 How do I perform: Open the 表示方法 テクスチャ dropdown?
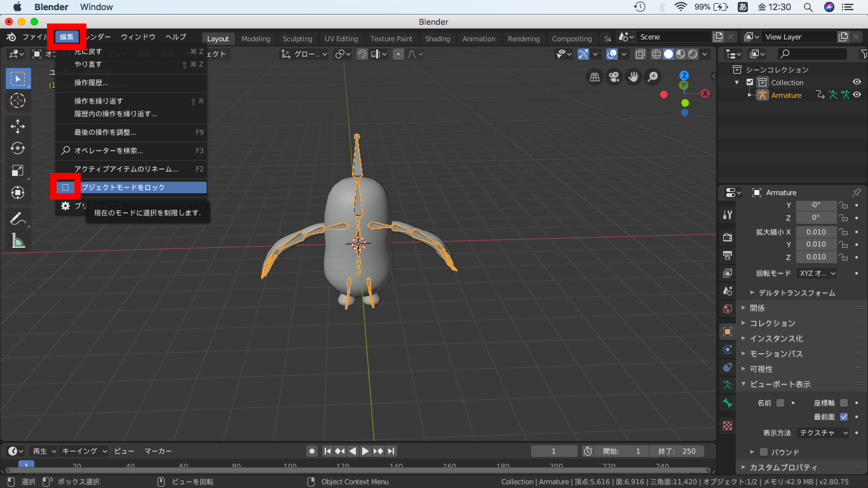[x=823, y=433]
